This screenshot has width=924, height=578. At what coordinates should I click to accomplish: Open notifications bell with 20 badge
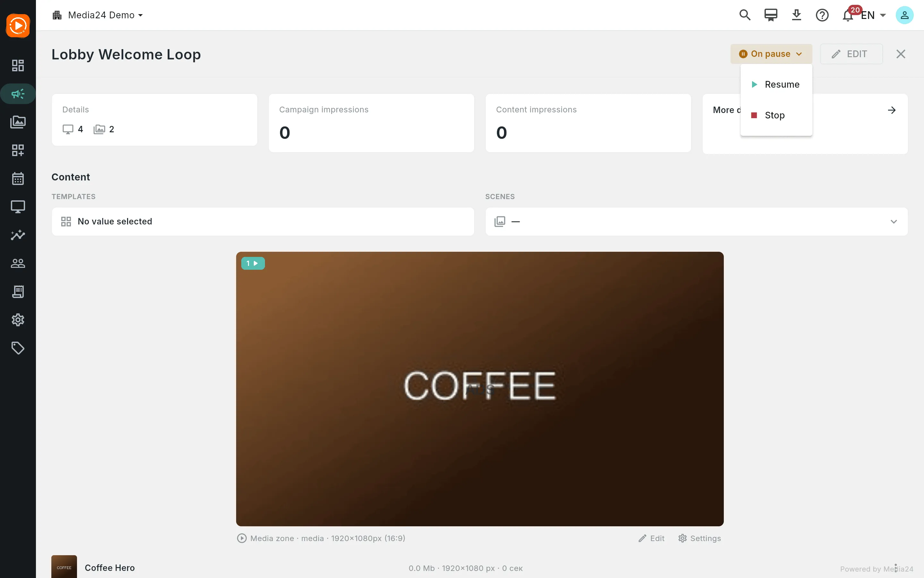pos(848,15)
